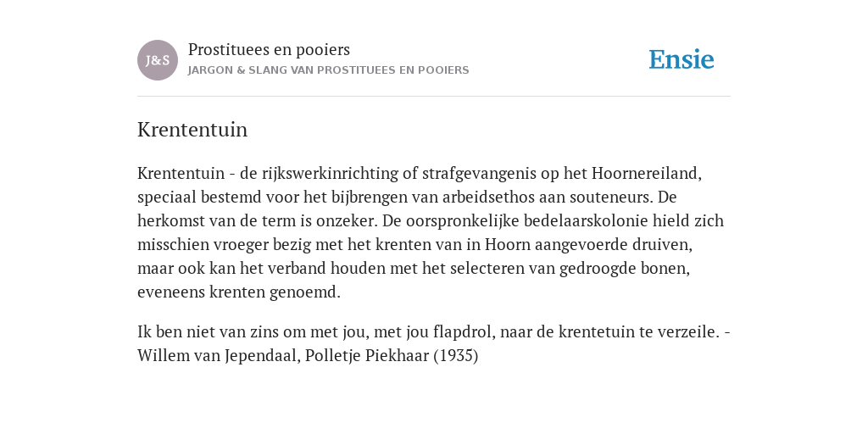
Task: Click the author name 'Willem van Jependaal'
Action: 219,356
